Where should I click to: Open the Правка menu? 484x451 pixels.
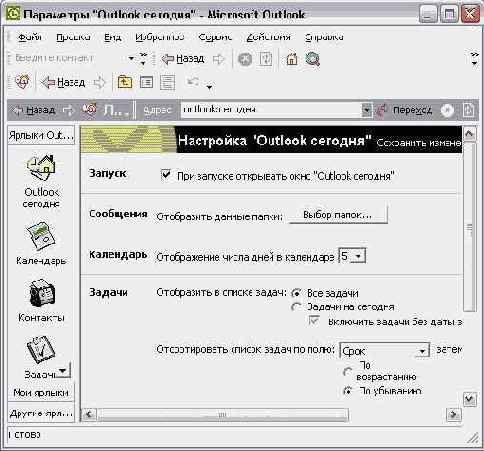pyautogui.click(x=73, y=37)
